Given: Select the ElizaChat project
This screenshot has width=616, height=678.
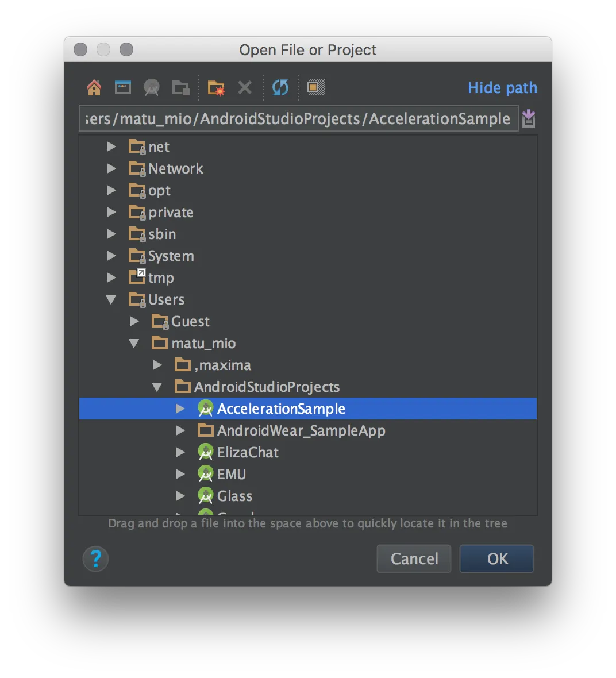Looking at the screenshot, I should click(247, 452).
